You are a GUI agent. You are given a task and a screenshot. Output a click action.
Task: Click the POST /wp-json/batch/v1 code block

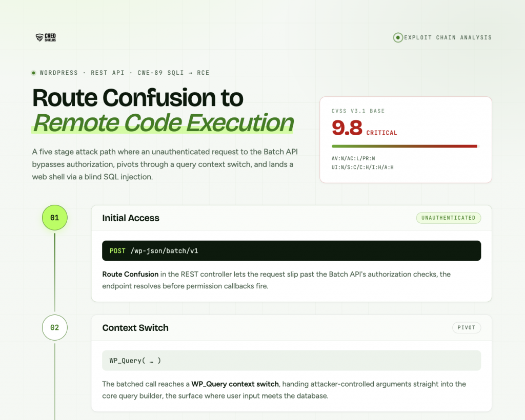point(291,250)
